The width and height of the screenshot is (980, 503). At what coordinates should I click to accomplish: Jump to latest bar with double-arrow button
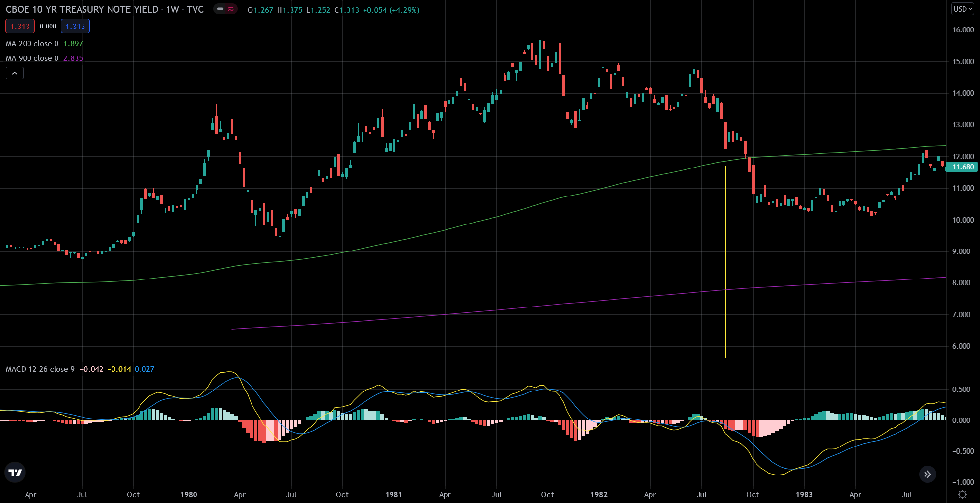927,474
